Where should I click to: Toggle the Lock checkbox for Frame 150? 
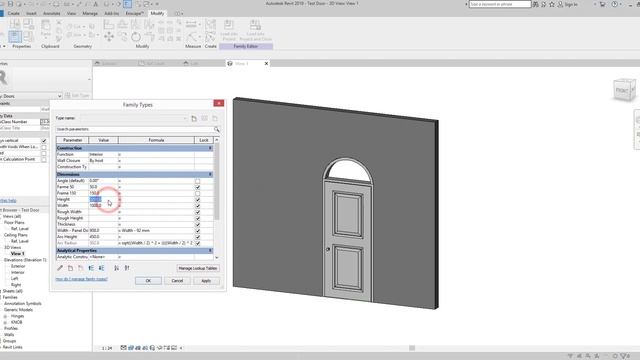198,193
